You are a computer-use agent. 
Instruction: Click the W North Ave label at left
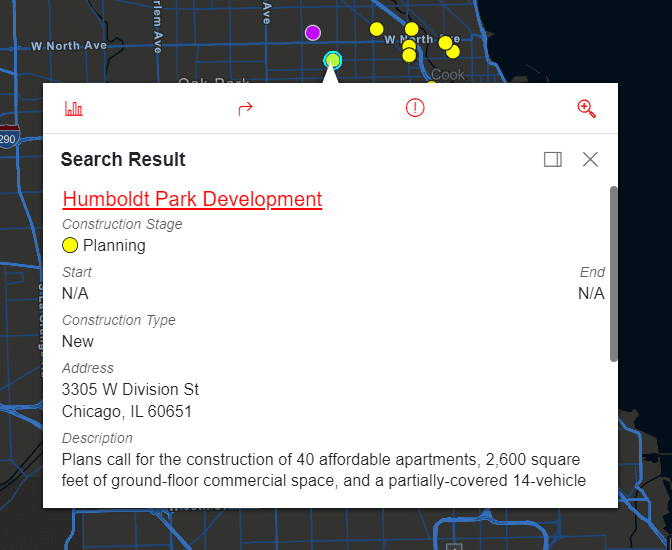coord(68,46)
